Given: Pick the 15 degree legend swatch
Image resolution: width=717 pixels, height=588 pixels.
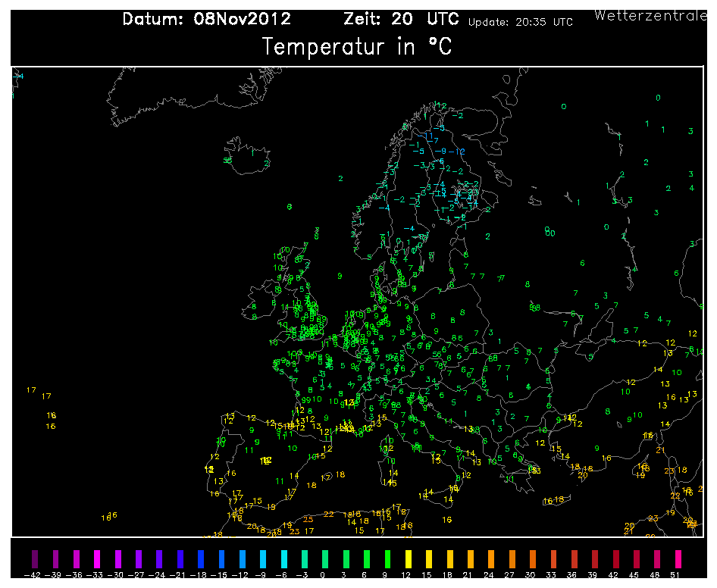Looking at the screenshot, I should 429,559.
